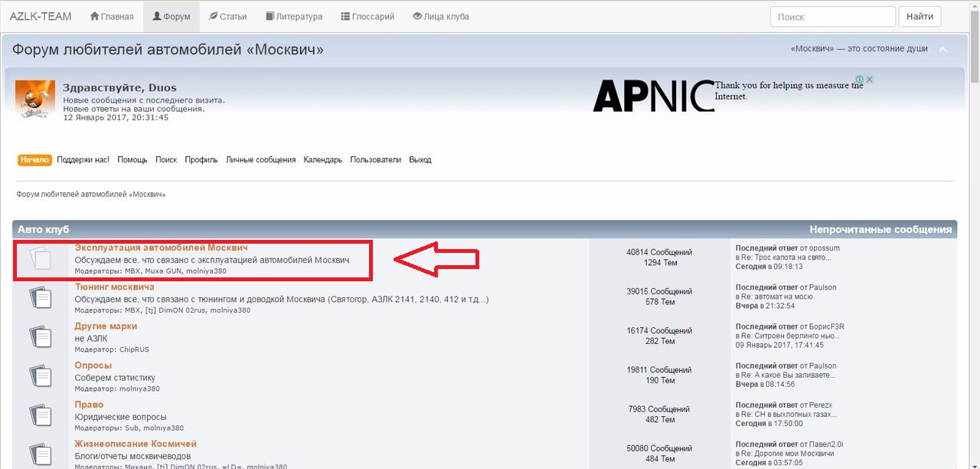Open the Тюнинг москвича board
Image resolution: width=980 pixels, height=469 pixels.
pyautogui.click(x=114, y=287)
